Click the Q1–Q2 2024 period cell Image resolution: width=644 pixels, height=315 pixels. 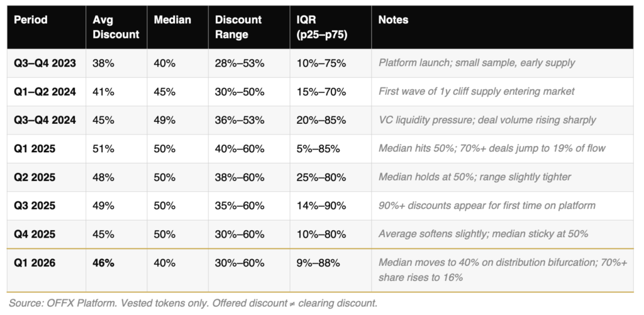(x=45, y=92)
